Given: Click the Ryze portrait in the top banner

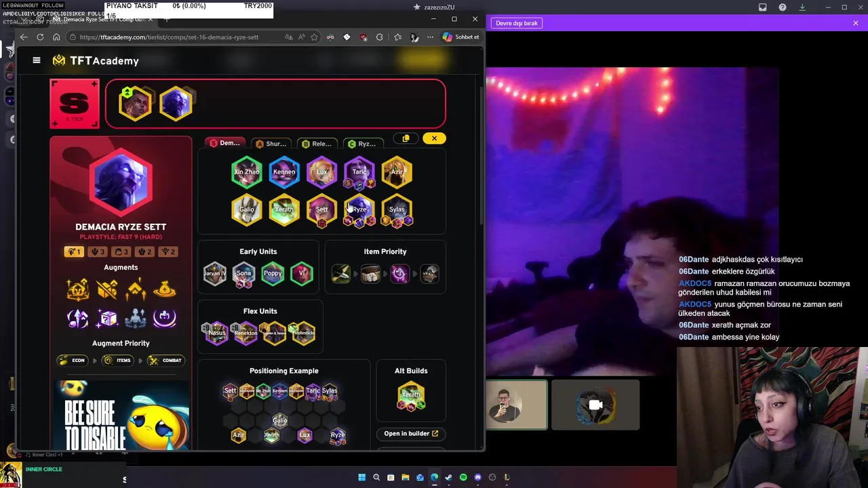Looking at the screenshot, I should (176, 103).
